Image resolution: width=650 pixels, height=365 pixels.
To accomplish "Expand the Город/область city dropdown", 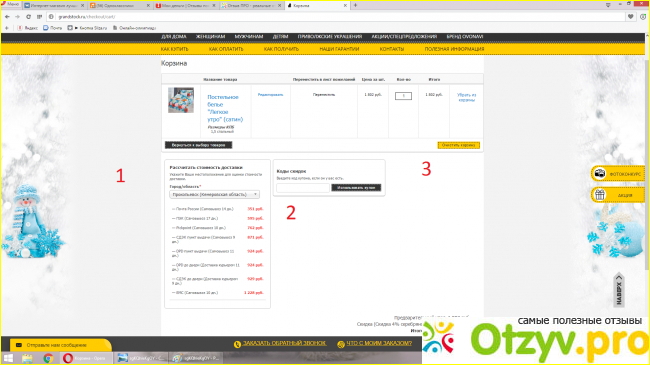I will click(x=215, y=194).
